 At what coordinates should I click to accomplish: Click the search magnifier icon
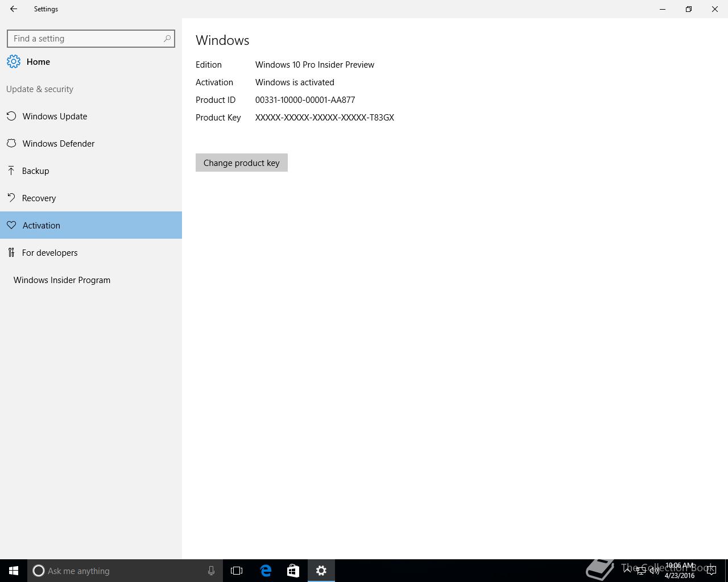167,39
